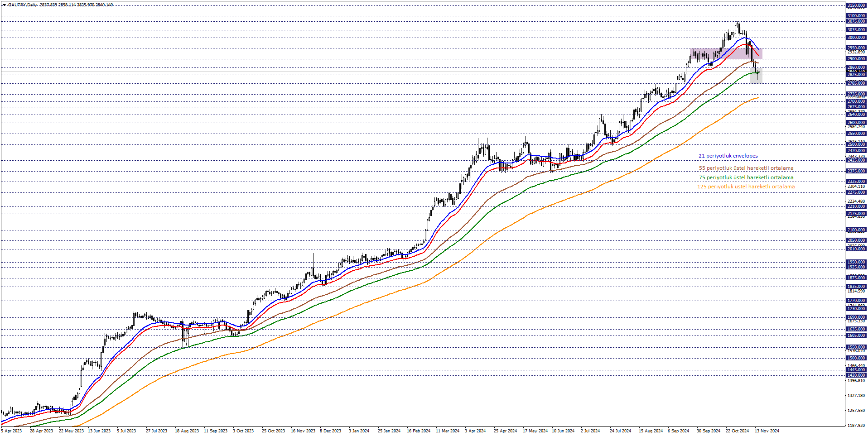Click the 1257.550 price scale value
The width and height of the screenshot is (868, 436).
[856, 411]
